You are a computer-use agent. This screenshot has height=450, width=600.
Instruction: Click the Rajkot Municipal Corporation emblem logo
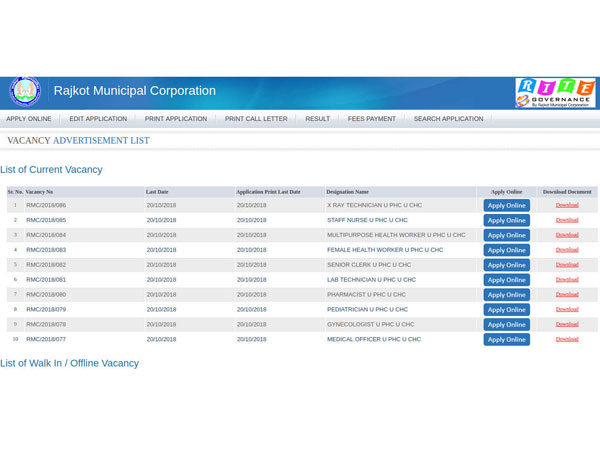(x=25, y=92)
